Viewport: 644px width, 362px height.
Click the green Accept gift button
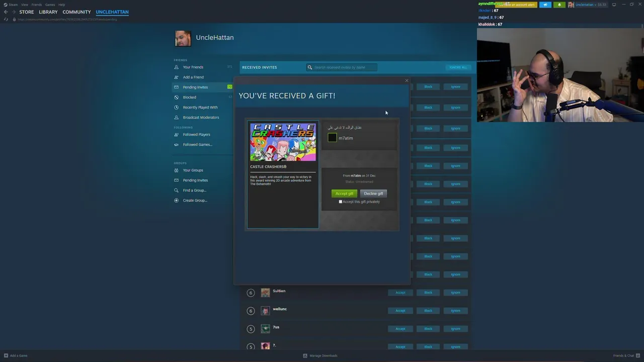344,194
